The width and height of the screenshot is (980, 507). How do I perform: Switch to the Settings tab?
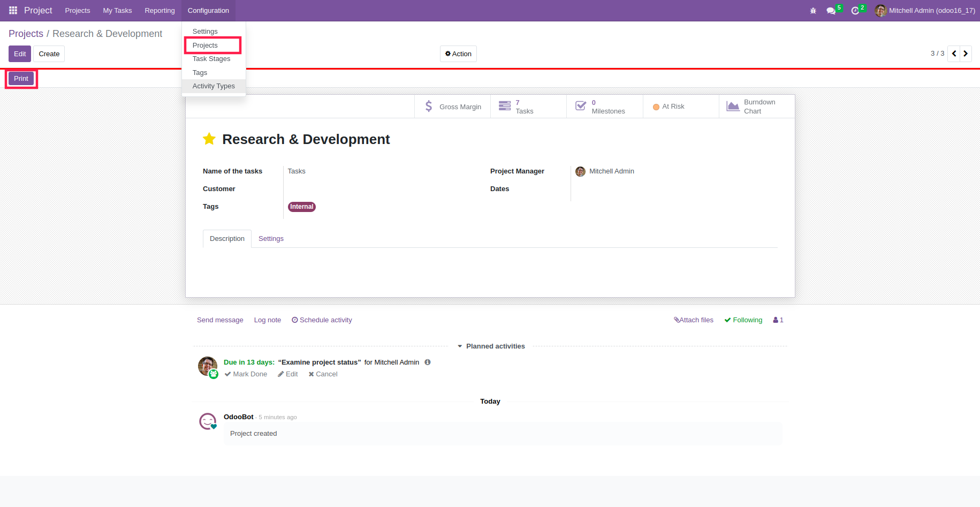pos(271,239)
